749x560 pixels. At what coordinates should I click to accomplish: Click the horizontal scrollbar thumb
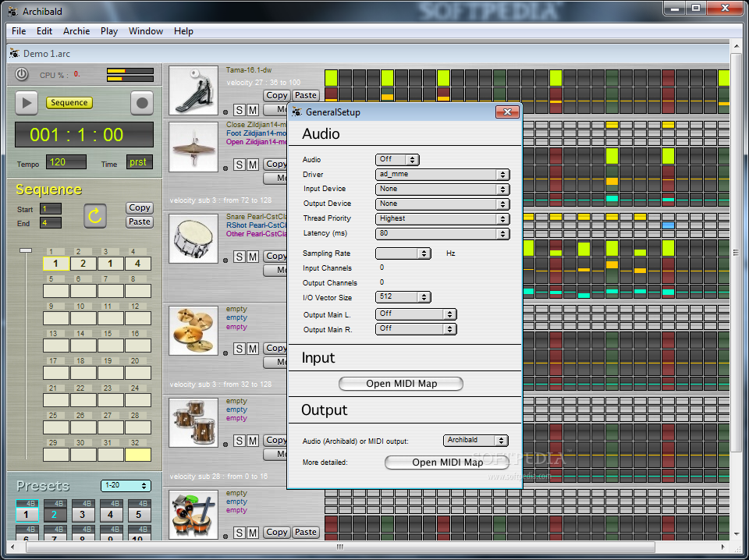click(340, 547)
